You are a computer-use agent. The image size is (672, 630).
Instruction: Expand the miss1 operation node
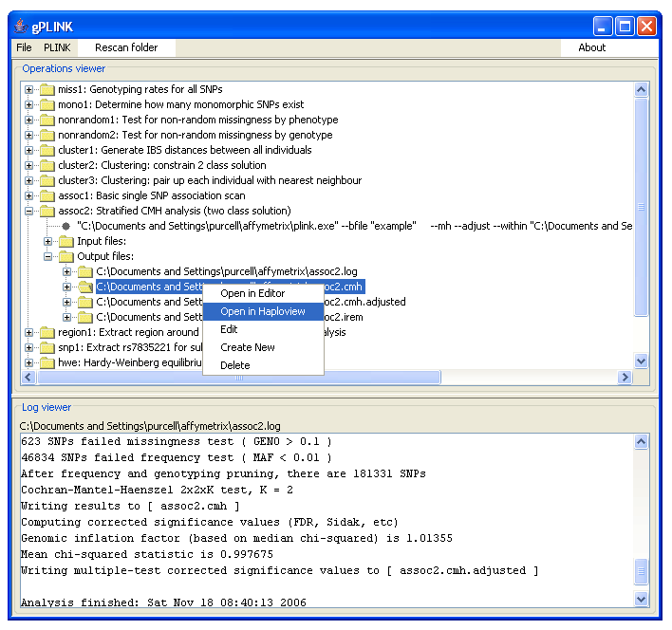pos(28,89)
